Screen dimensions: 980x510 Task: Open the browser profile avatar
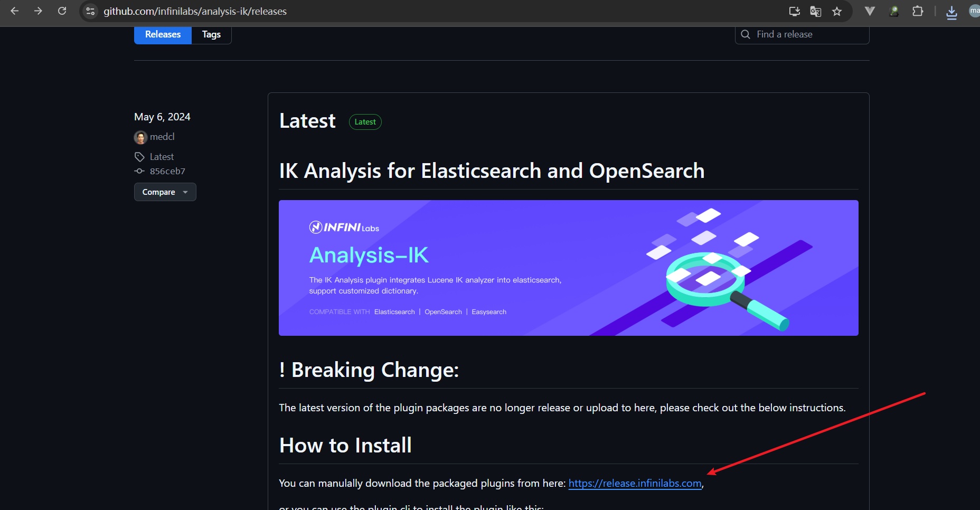click(x=975, y=11)
